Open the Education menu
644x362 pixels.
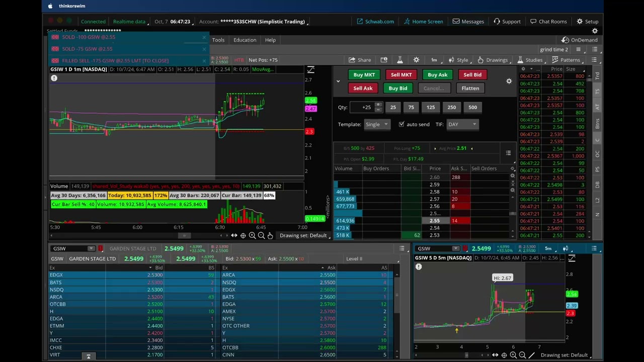[245, 40]
